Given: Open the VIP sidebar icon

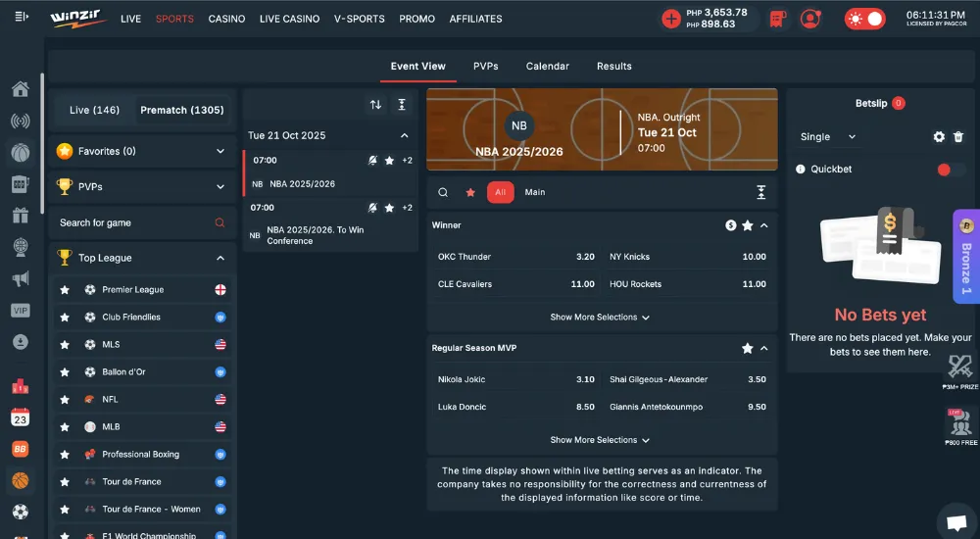Looking at the screenshot, I should coord(20,310).
